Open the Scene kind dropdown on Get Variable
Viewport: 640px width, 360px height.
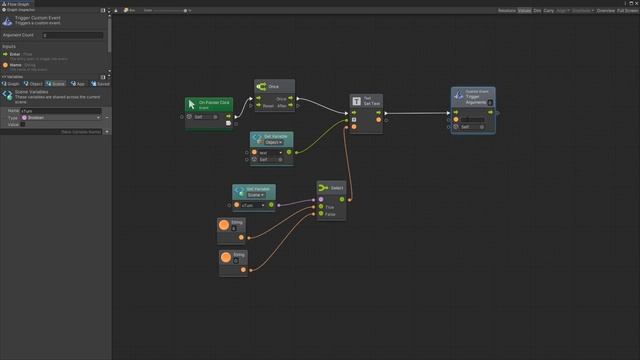(x=256, y=195)
